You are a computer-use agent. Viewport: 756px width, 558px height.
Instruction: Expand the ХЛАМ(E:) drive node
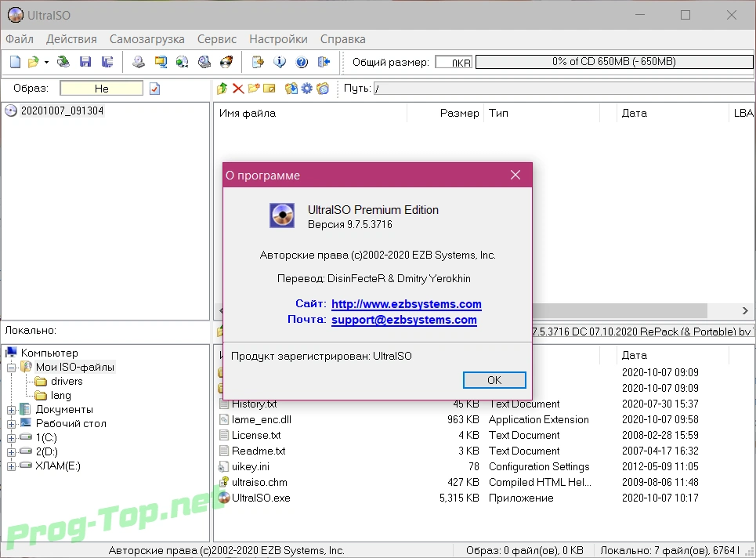(x=12, y=466)
